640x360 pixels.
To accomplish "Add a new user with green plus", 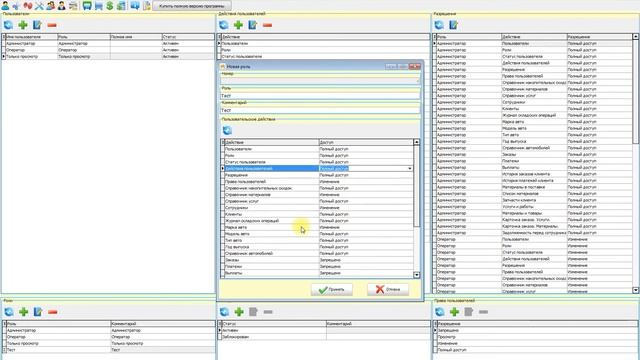I will [x=23, y=25].
